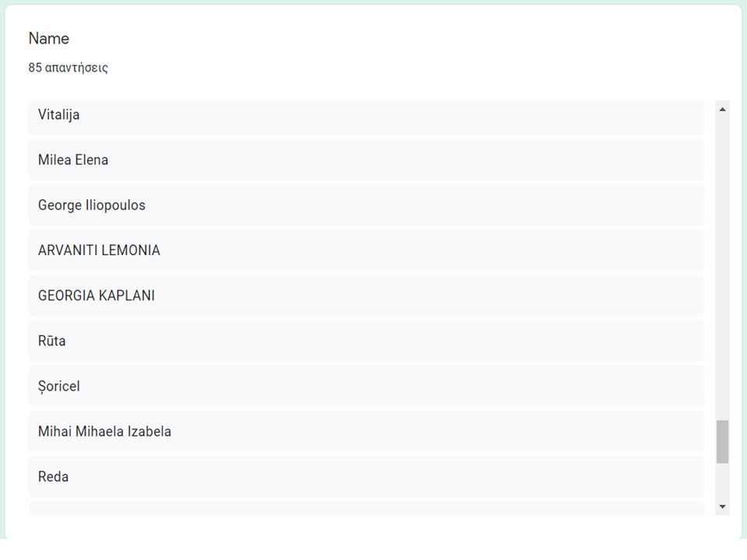747x560 pixels.
Task: Select the Mihai Mihaela Izabela response
Action: coord(366,431)
